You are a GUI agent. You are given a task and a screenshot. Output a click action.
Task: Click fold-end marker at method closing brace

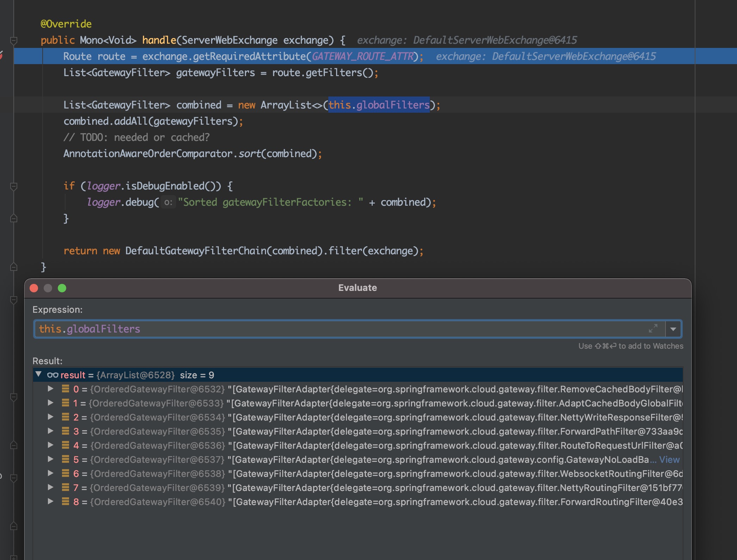point(14,267)
